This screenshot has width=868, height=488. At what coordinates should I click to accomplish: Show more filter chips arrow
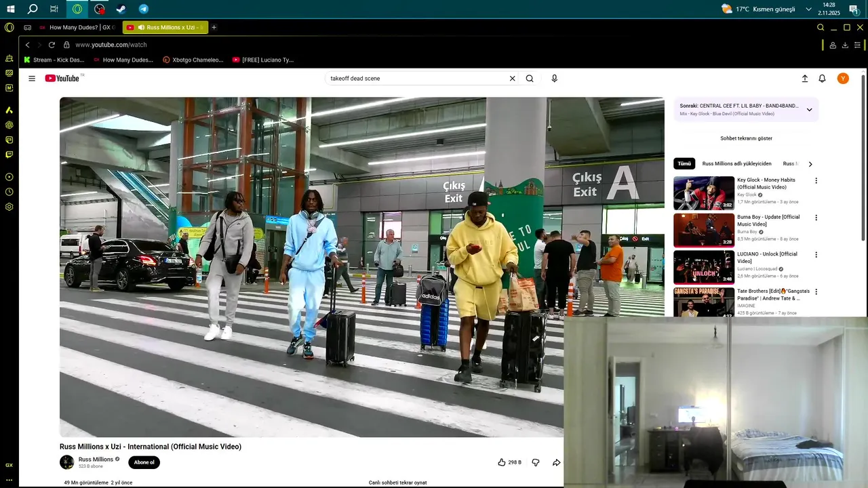point(810,164)
